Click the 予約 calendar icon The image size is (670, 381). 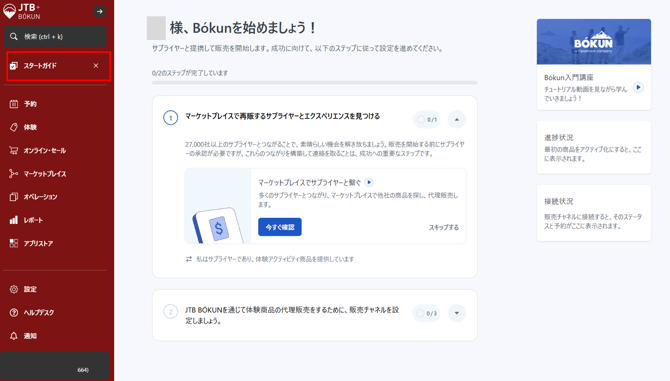14,104
